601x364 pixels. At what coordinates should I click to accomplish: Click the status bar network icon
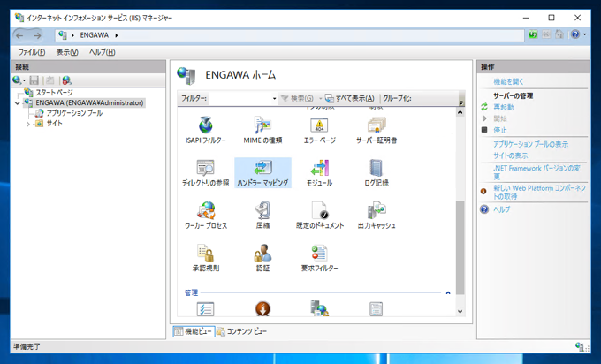pyautogui.click(x=580, y=346)
